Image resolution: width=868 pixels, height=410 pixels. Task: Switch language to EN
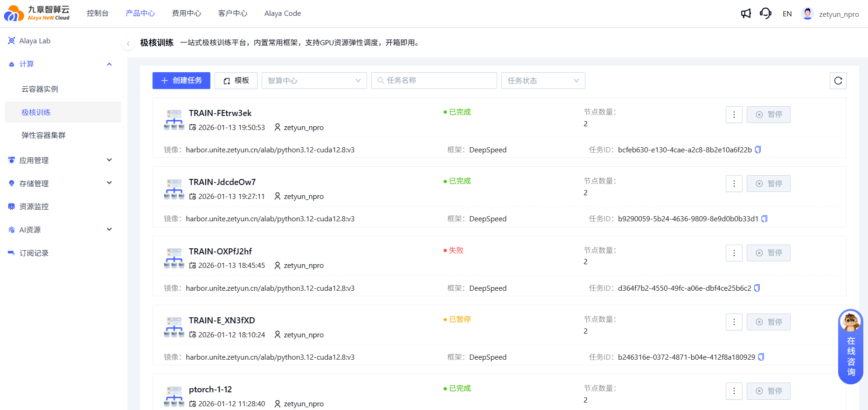(x=787, y=14)
